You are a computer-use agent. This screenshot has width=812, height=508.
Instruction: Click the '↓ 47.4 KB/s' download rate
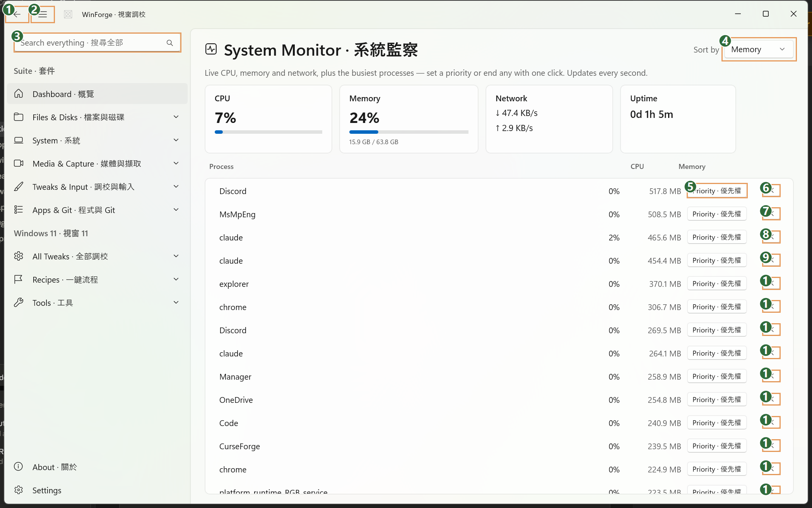coord(516,113)
